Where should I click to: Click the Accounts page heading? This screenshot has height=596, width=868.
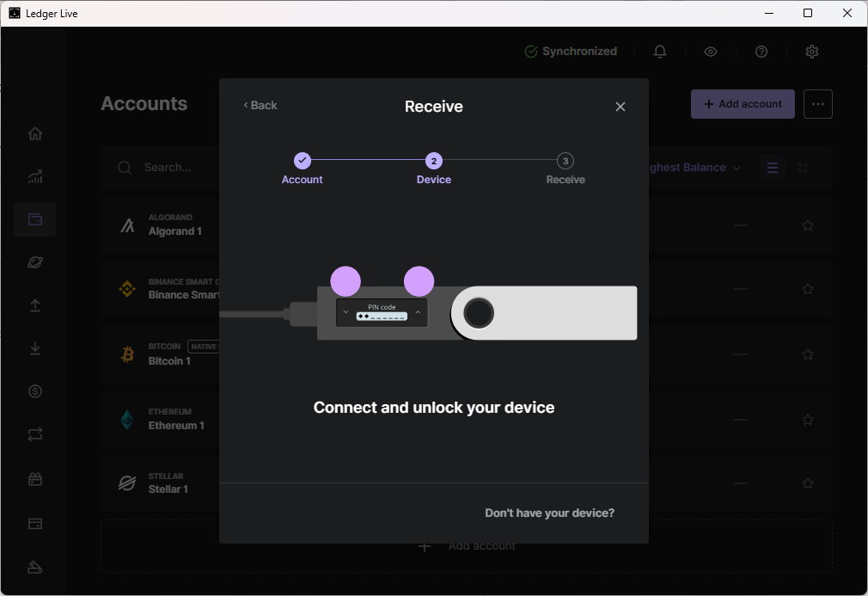point(144,103)
